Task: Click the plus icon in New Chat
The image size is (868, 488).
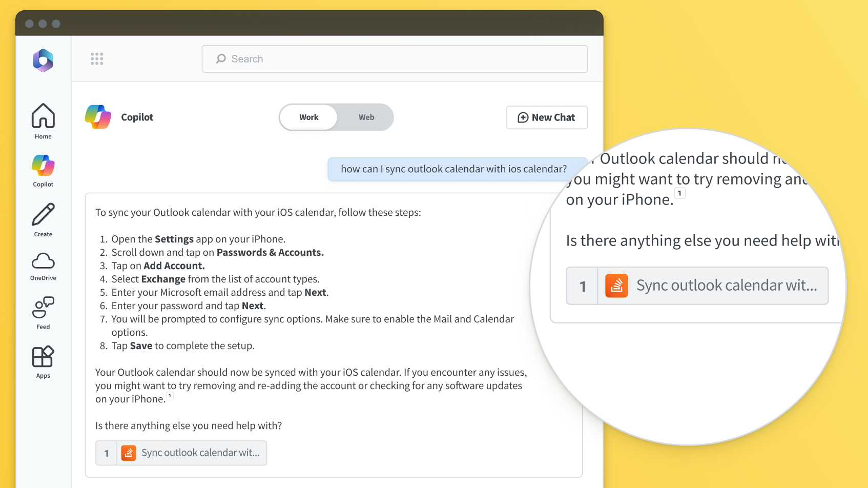Action: (x=523, y=118)
